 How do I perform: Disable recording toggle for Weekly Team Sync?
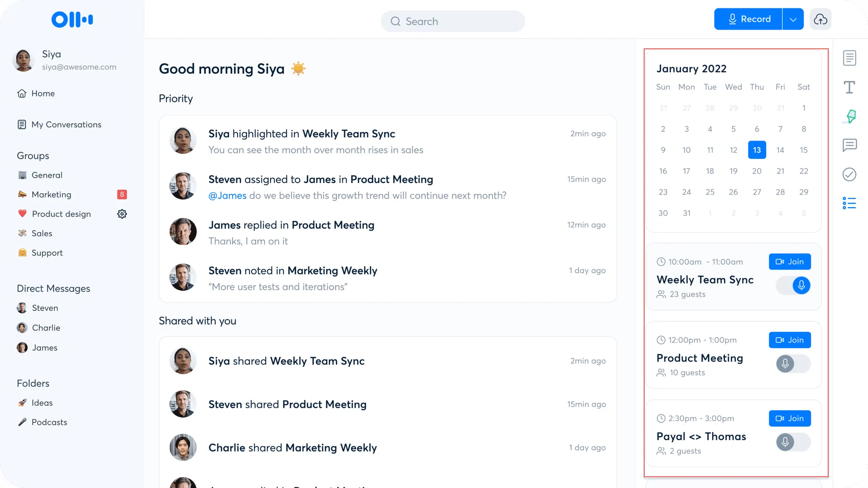(x=793, y=286)
